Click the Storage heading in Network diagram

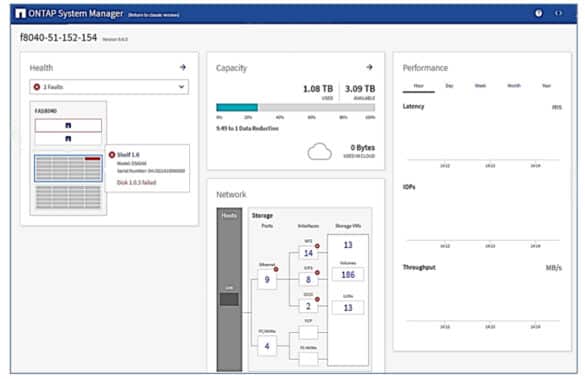point(262,216)
